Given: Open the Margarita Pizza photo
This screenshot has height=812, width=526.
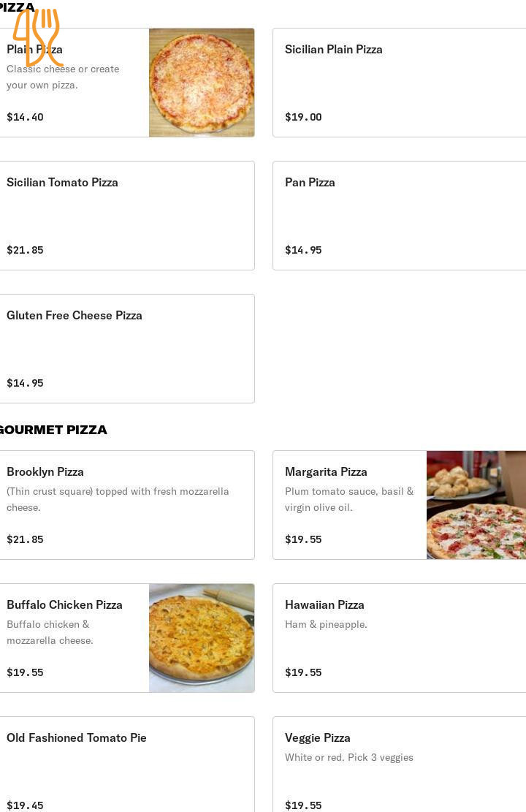Looking at the screenshot, I should pyautogui.click(x=476, y=505).
